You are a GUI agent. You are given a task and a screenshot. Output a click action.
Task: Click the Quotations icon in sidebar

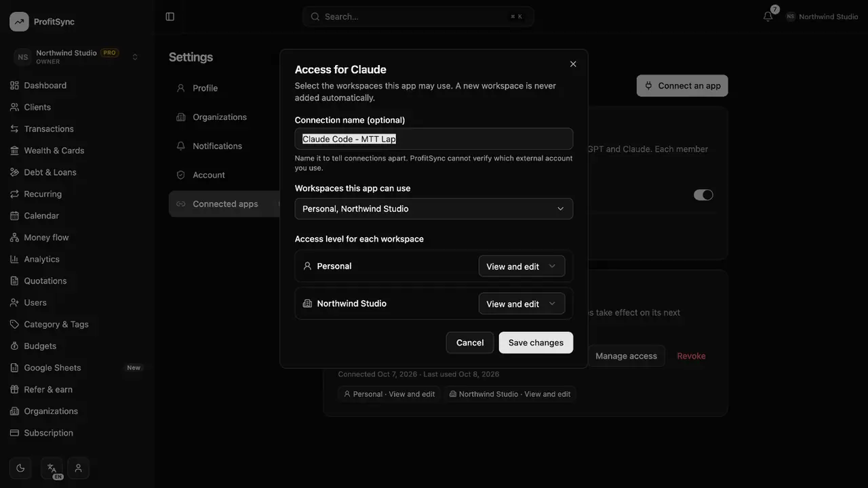click(14, 281)
